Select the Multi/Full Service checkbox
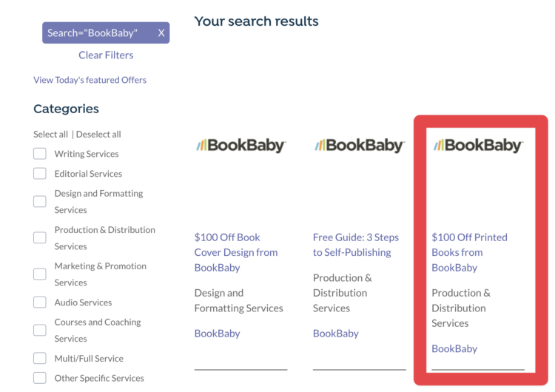555x392 pixels. pos(40,359)
